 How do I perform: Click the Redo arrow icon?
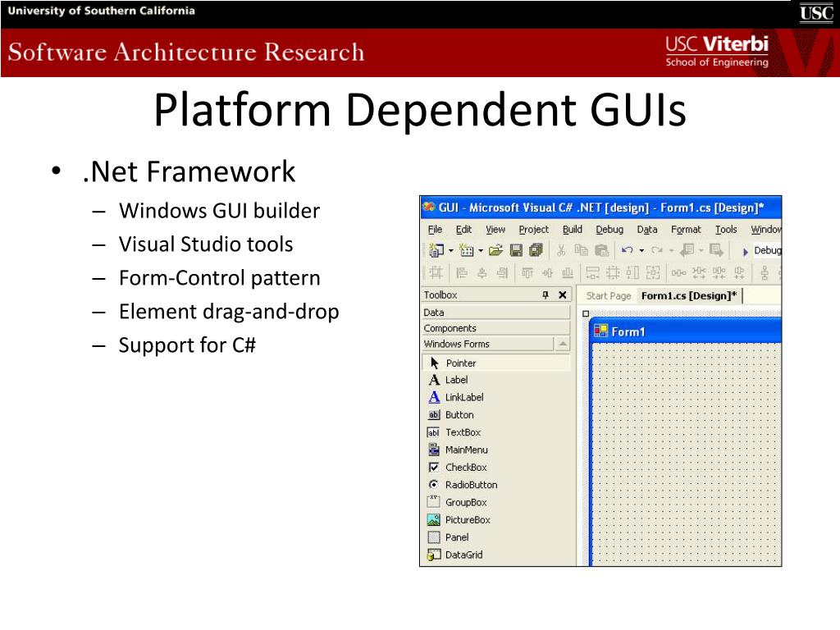[657, 249]
